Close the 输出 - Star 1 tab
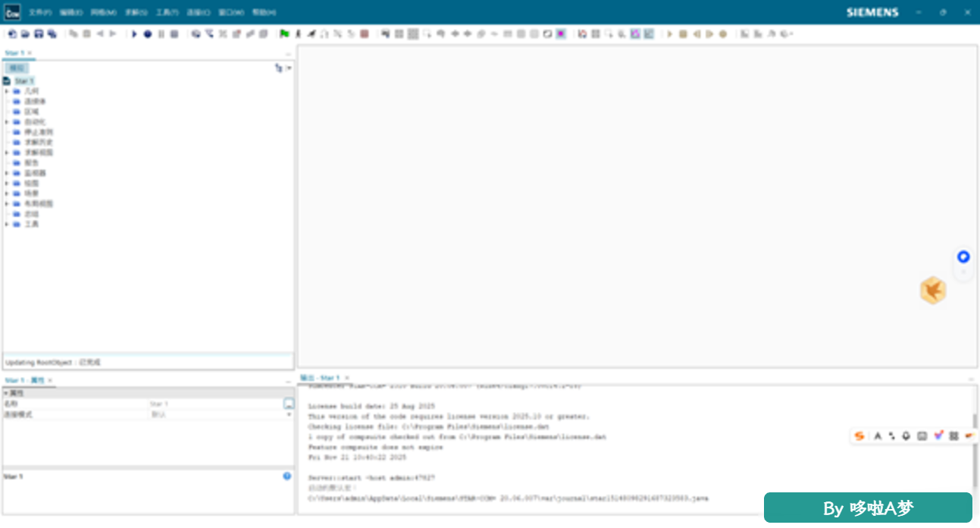Screen dimensions: 980x528 (x=347, y=378)
